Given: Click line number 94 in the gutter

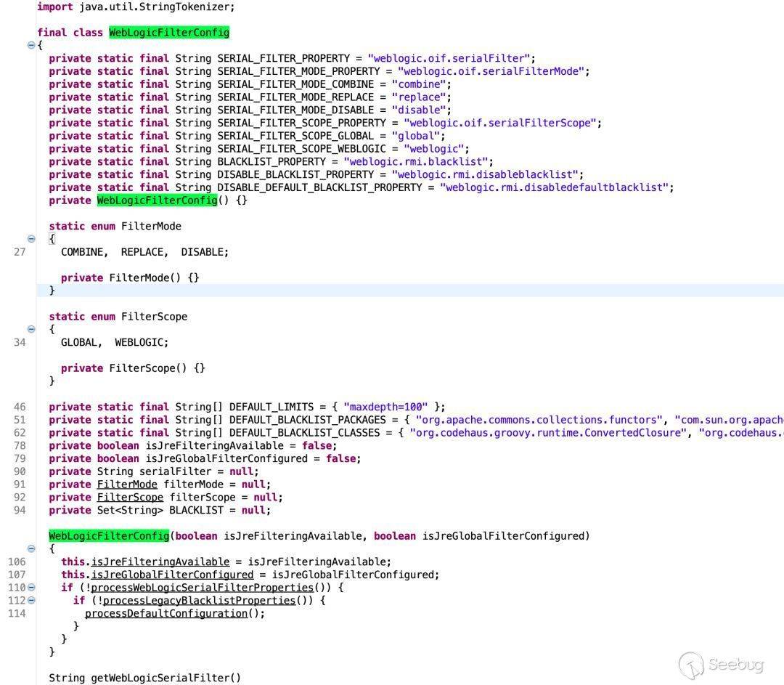Looking at the screenshot, I should [20, 511].
